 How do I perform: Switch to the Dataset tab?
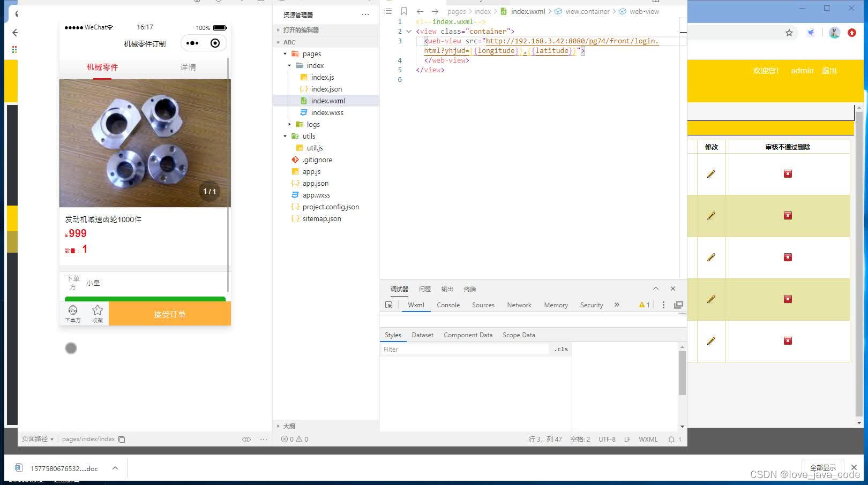pyautogui.click(x=422, y=335)
